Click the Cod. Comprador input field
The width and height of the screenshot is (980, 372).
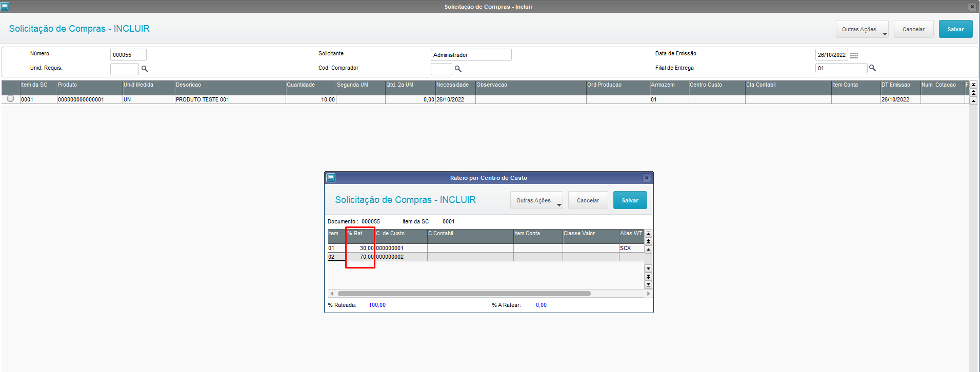442,69
